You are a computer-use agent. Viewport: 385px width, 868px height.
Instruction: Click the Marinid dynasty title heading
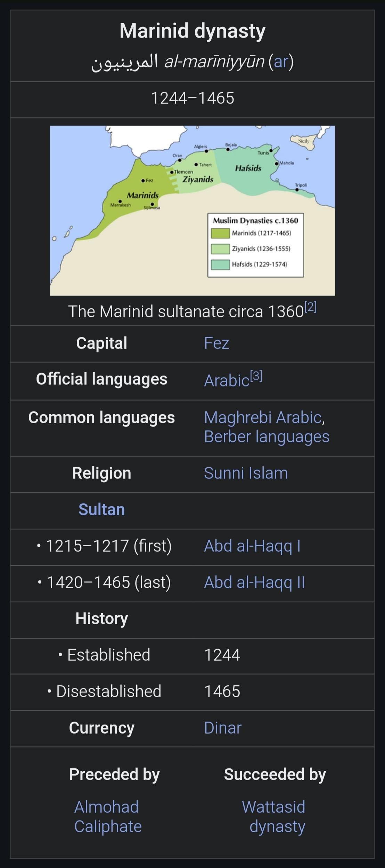click(192, 31)
